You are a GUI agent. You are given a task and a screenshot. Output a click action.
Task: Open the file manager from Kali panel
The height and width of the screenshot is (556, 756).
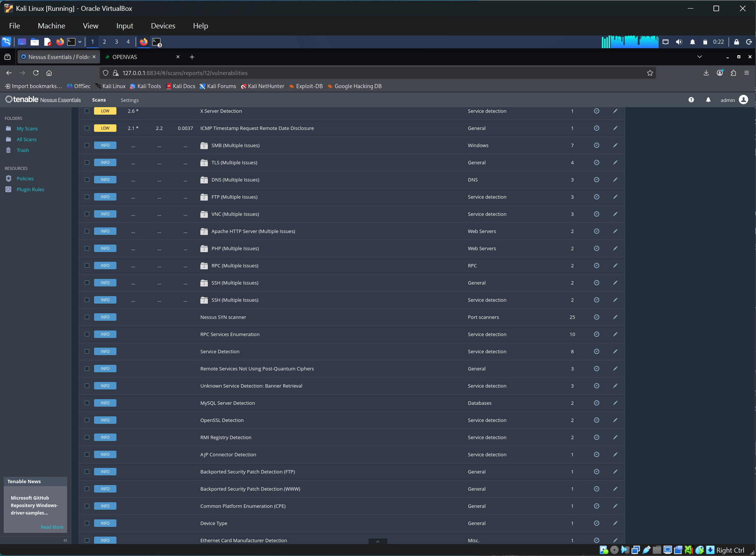tap(35, 42)
